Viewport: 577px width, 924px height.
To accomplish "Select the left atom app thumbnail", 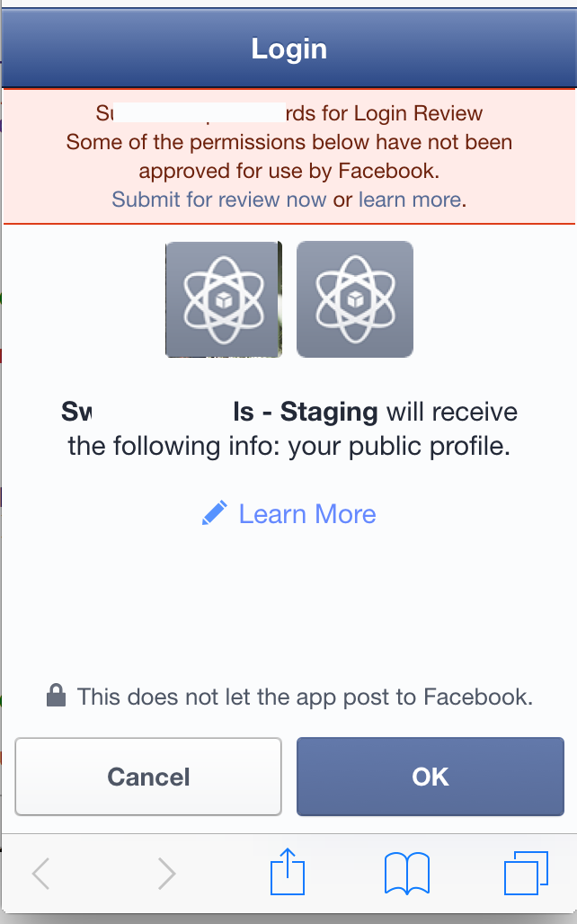I will 224,299.
